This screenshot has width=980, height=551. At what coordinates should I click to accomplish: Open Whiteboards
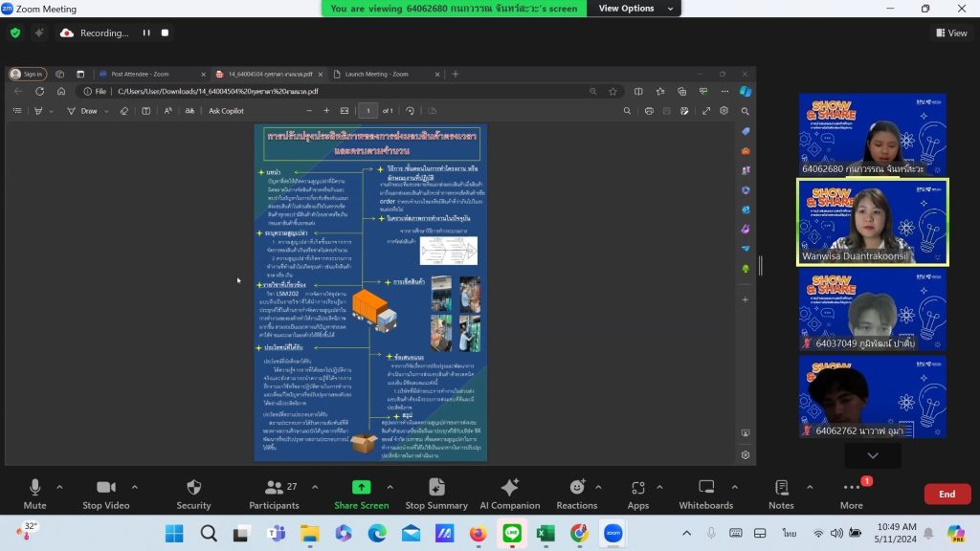coord(705,495)
